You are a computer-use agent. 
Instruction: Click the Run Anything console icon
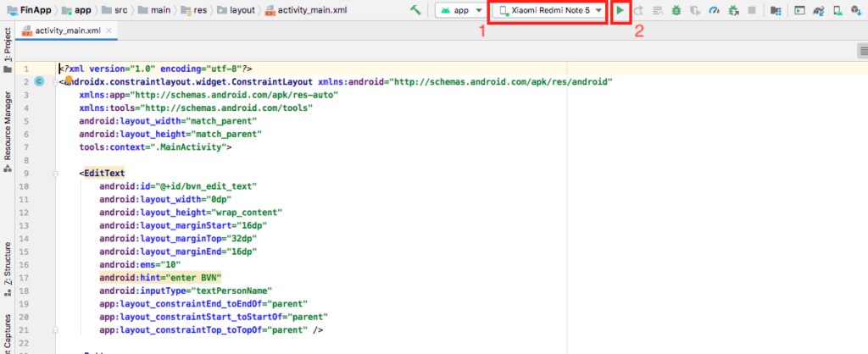coord(799,10)
